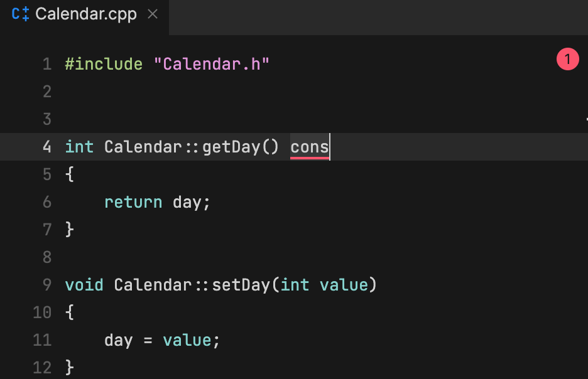
Task: Select the int return type on line 4
Action: click(79, 146)
